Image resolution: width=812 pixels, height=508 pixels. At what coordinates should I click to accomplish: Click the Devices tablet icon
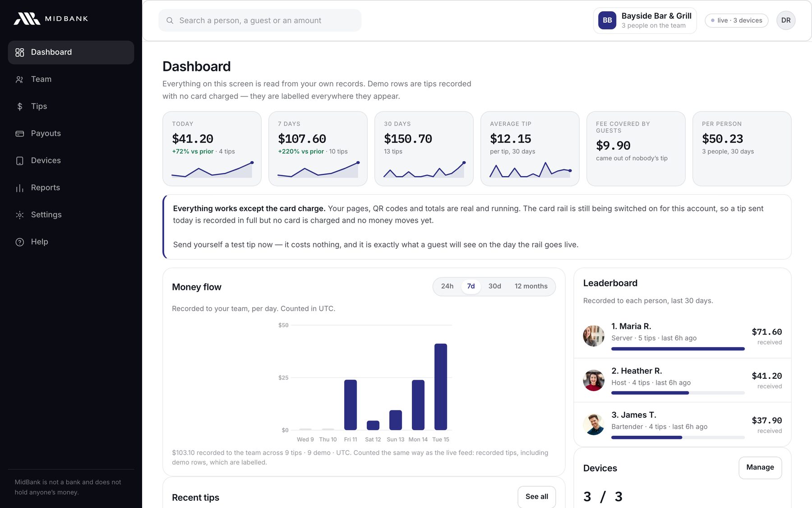pyautogui.click(x=19, y=161)
